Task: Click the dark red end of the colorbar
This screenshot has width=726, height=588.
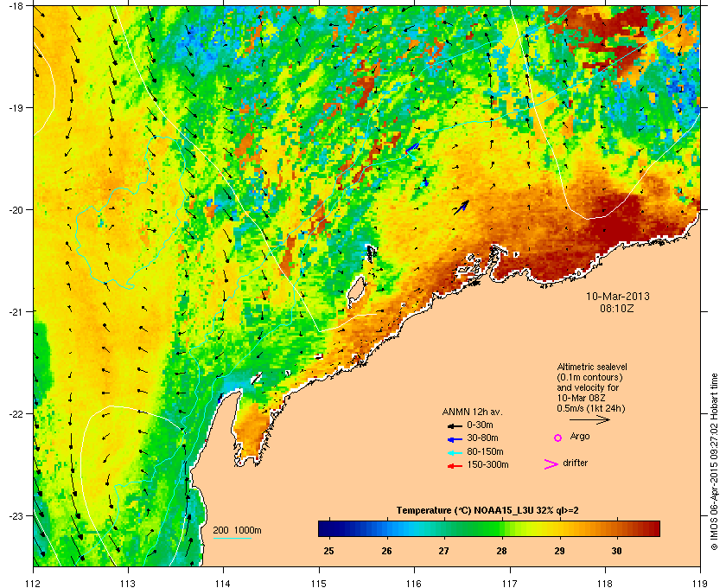Action: pyautogui.click(x=653, y=528)
